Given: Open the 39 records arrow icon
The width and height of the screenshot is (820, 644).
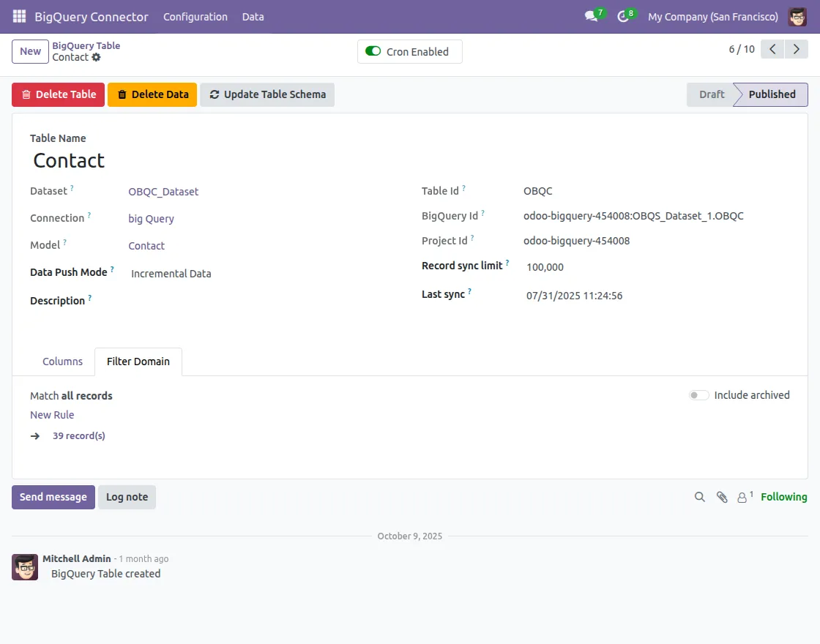Looking at the screenshot, I should 35,436.
